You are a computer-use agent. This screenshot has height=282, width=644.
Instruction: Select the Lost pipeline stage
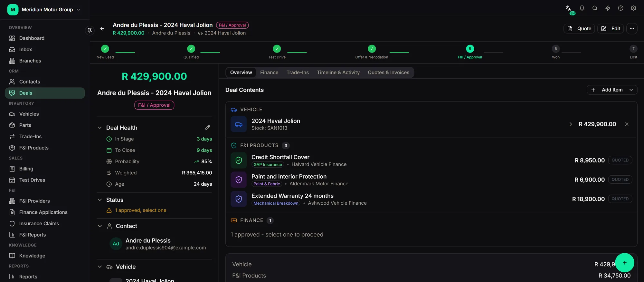633,52
